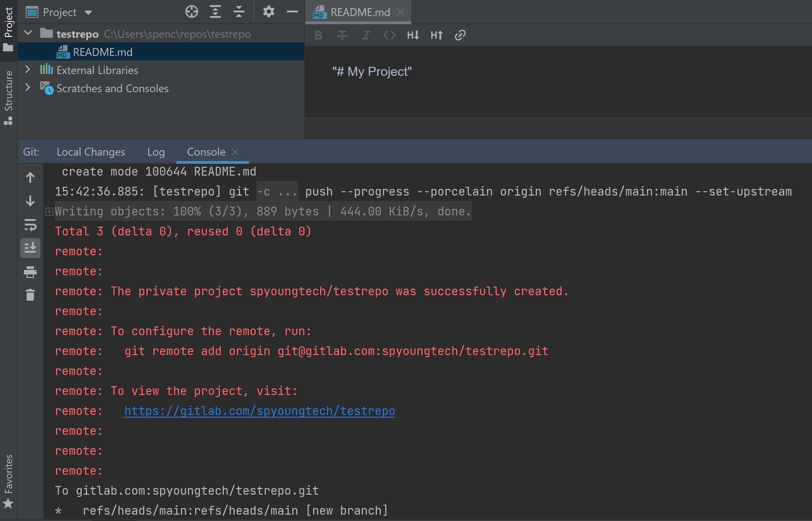Click the heading increment icon H↑
Viewport: 812px width, 521px height.
[x=437, y=35]
